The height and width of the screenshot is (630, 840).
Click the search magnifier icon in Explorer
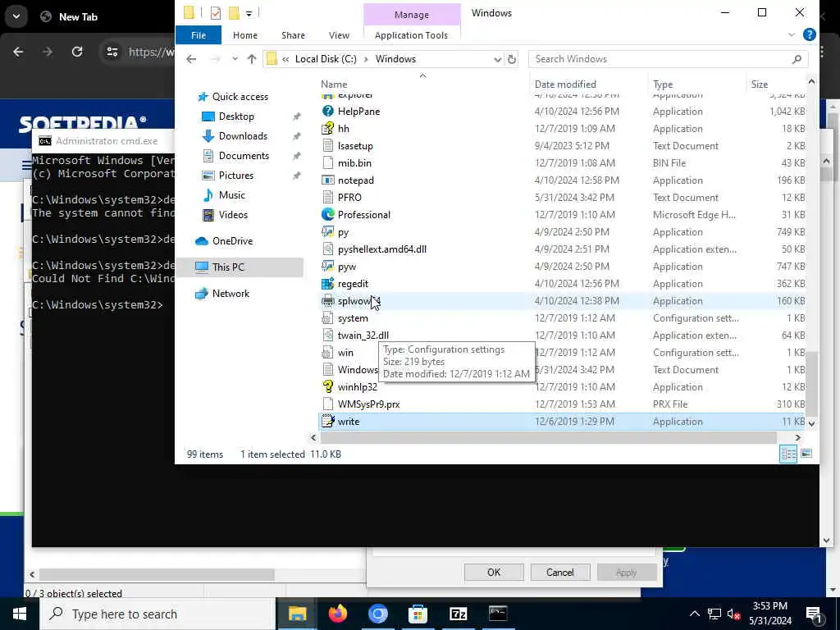point(797,59)
